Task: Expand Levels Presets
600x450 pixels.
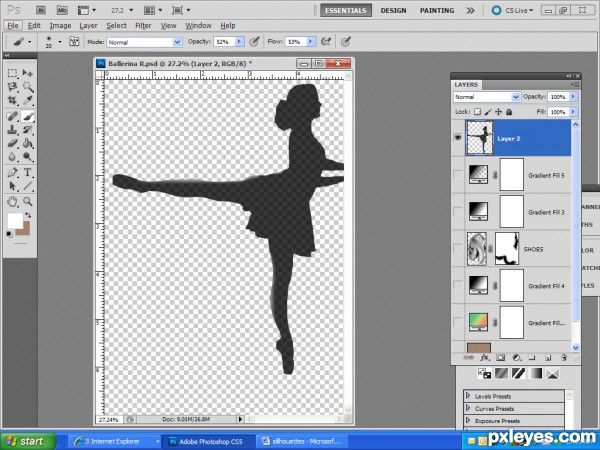Action: pos(468,396)
